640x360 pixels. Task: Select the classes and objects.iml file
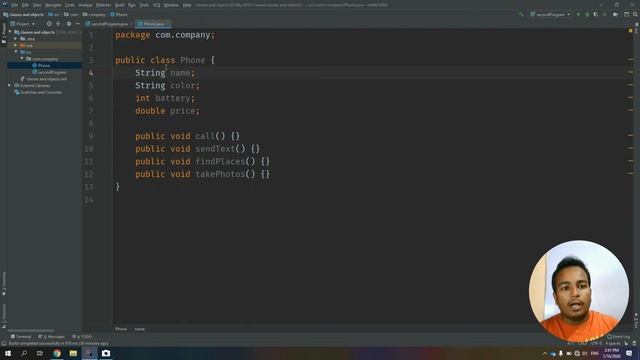coord(46,79)
